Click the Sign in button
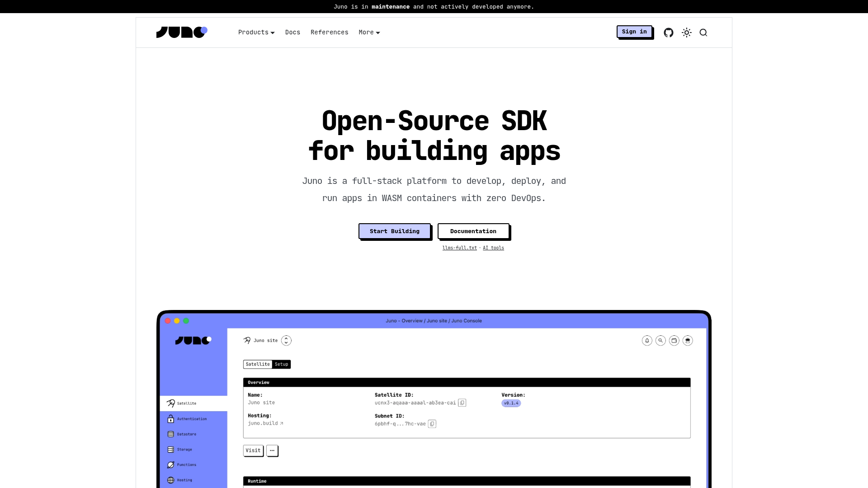Image resolution: width=868 pixels, height=488 pixels. coord(634,32)
